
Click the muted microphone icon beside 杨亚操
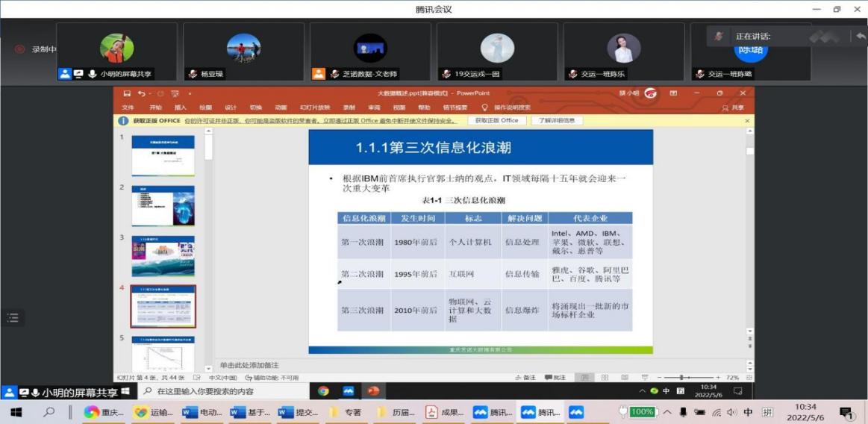coord(193,74)
